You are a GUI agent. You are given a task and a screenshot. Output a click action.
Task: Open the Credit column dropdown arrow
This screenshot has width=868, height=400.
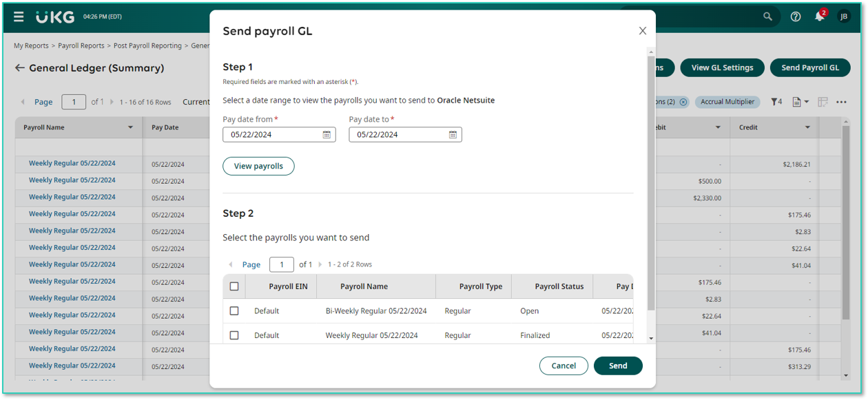(x=807, y=127)
